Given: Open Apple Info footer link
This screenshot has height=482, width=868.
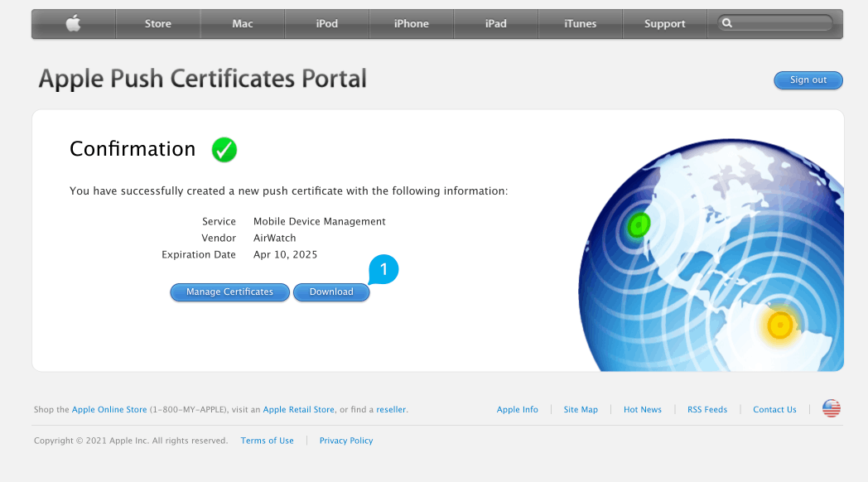Looking at the screenshot, I should (517, 409).
